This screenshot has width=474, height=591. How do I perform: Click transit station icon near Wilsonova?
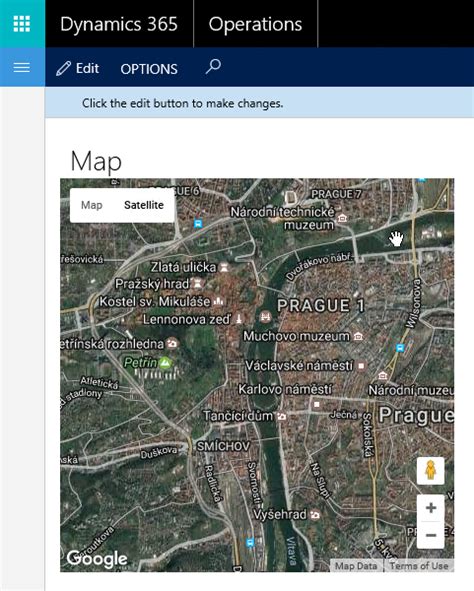[x=400, y=348]
